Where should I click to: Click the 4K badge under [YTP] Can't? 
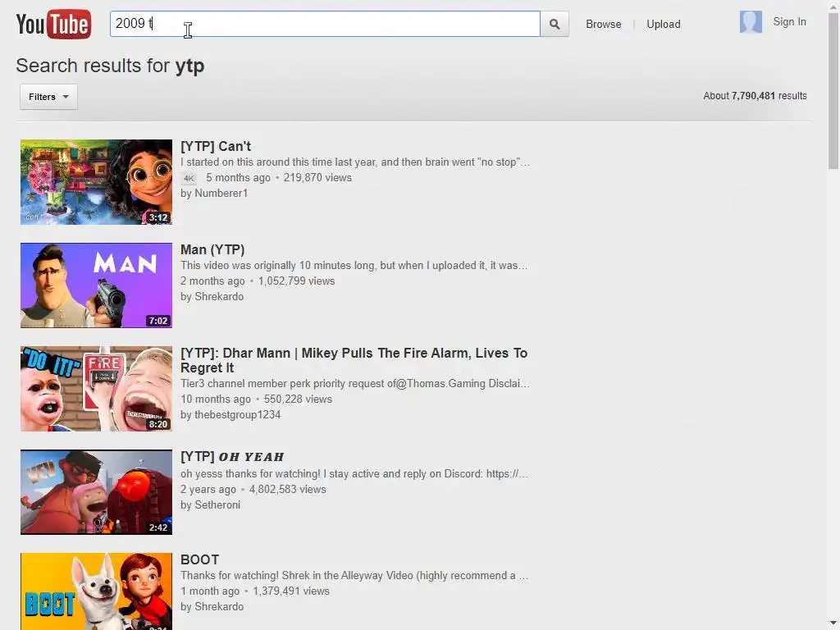(189, 178)
